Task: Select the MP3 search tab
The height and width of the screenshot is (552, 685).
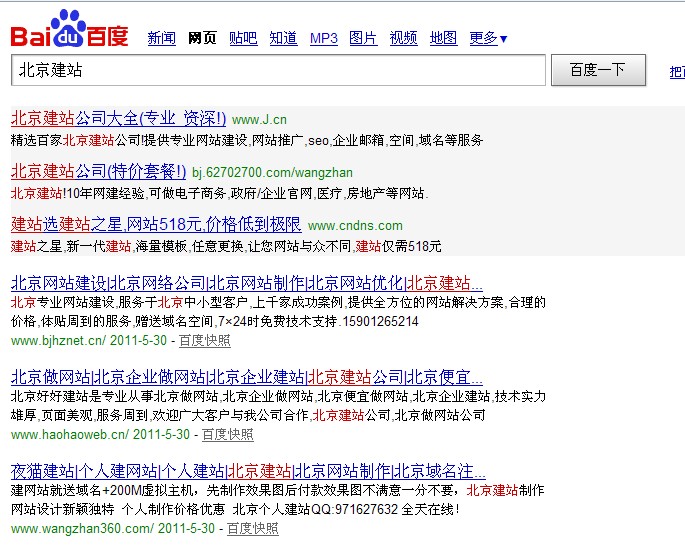Action: coord(324,38)
